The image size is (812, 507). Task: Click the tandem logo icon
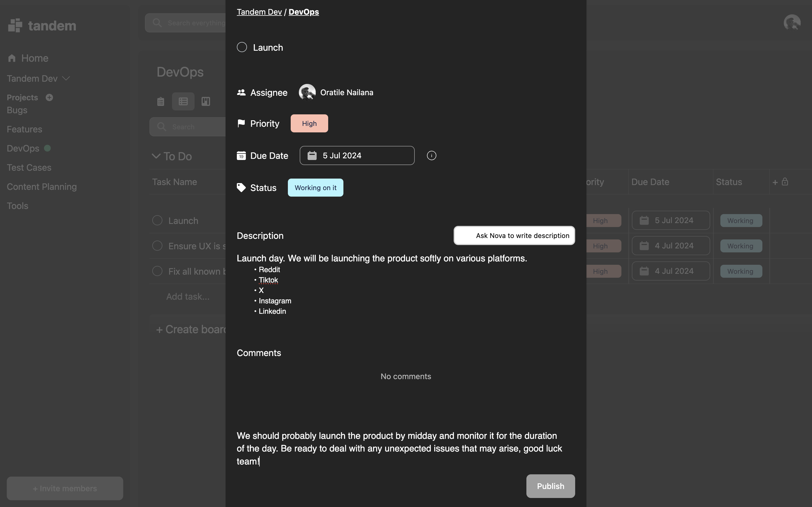pyautogui.click(x=15, y=25)
